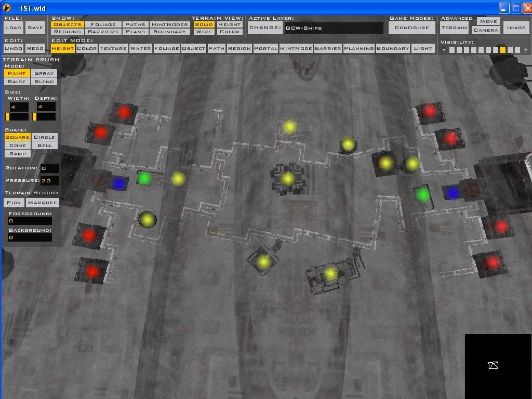Select the Advanced Camera option
The image size is (532, 399).
(x=486, y=30)
